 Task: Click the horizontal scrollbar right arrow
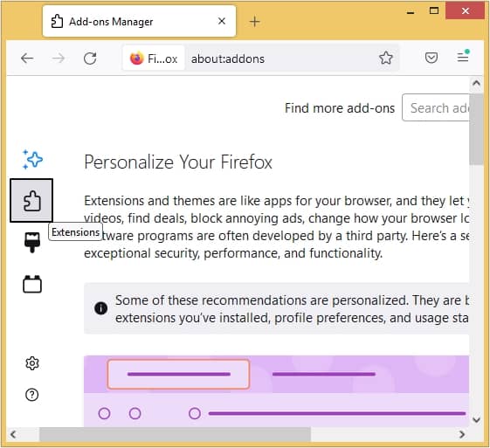tap(462, 434)
